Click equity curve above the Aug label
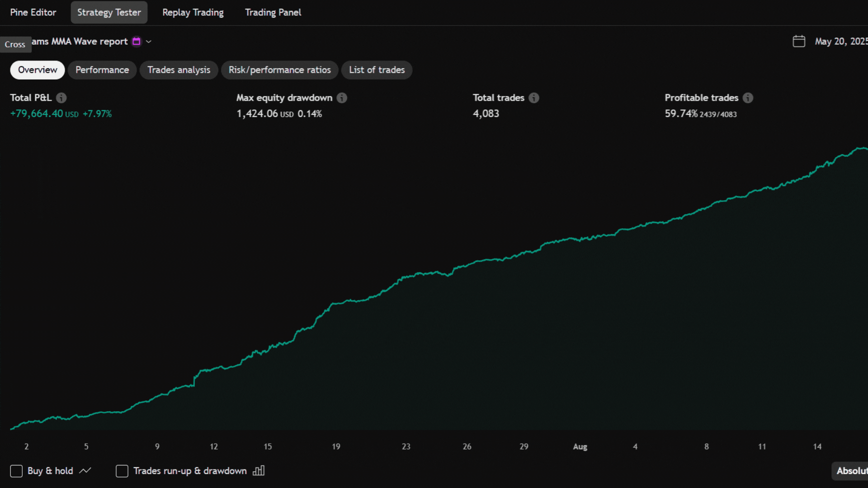 580,239
